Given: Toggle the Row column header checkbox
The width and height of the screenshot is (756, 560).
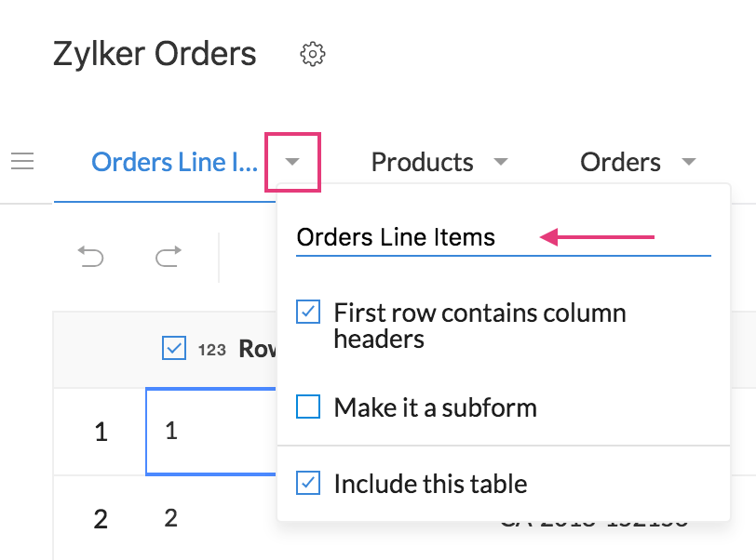Looking at the screenshot, I should [174, 348].
